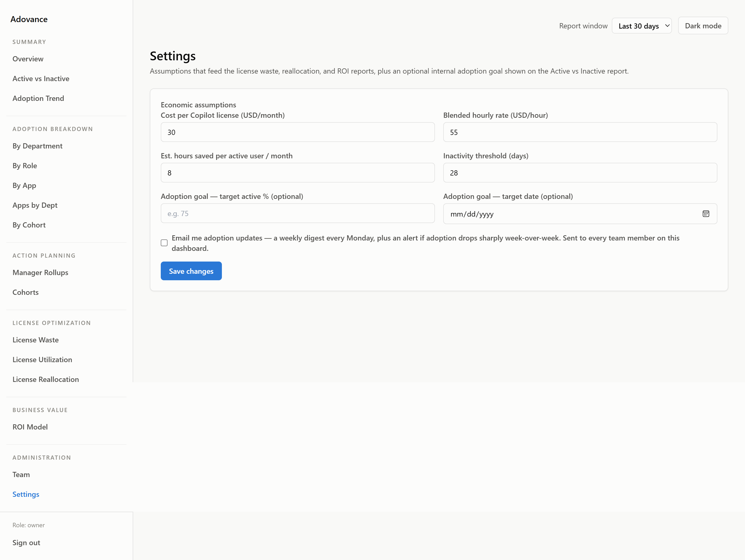Open the By Cohort breakdown

[29, 225]
